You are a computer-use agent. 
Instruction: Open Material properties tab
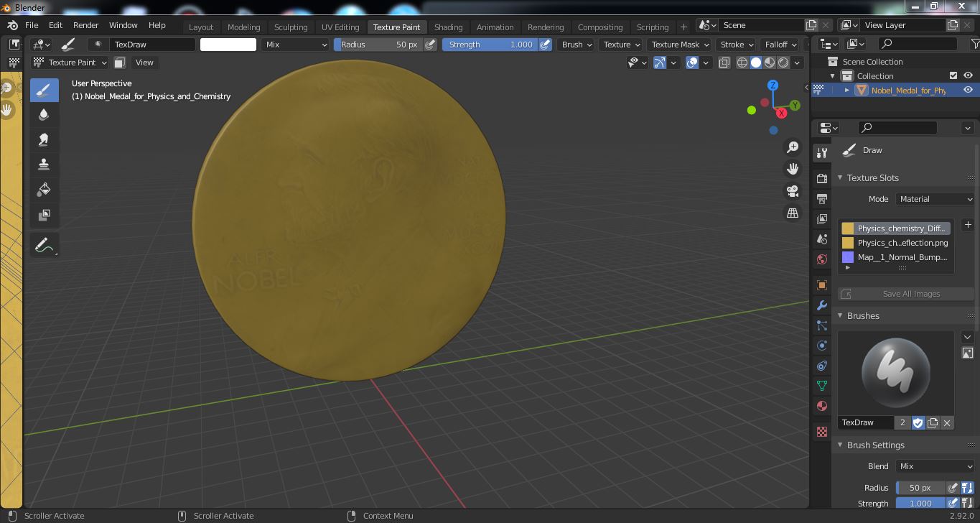point(822,406)
